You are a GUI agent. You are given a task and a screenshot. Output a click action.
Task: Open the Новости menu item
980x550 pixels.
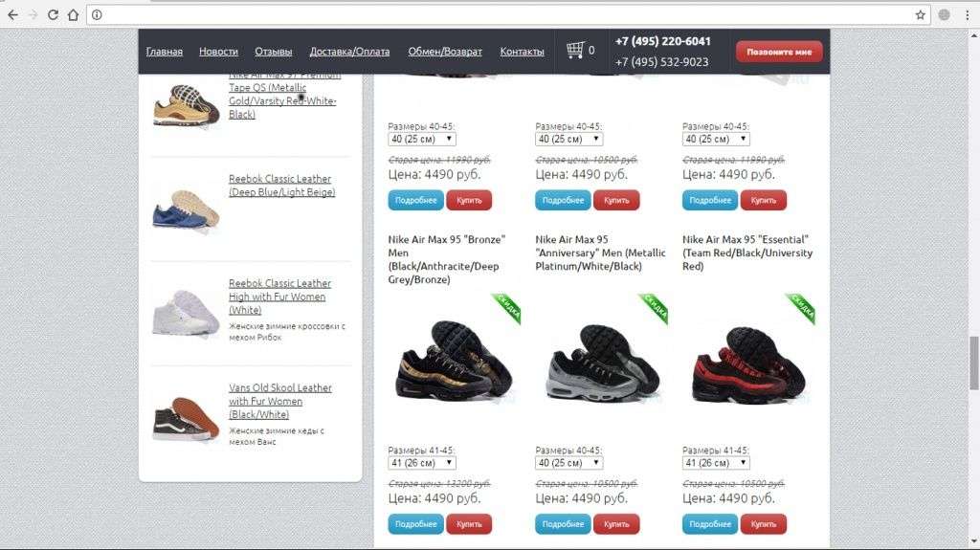coord(218,52)
